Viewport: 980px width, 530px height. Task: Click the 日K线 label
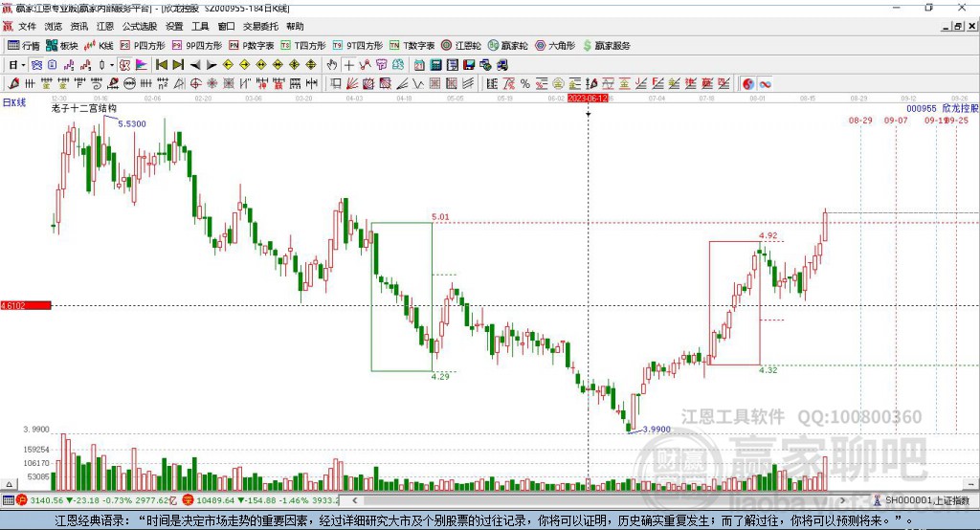click(x=14, y=102)
